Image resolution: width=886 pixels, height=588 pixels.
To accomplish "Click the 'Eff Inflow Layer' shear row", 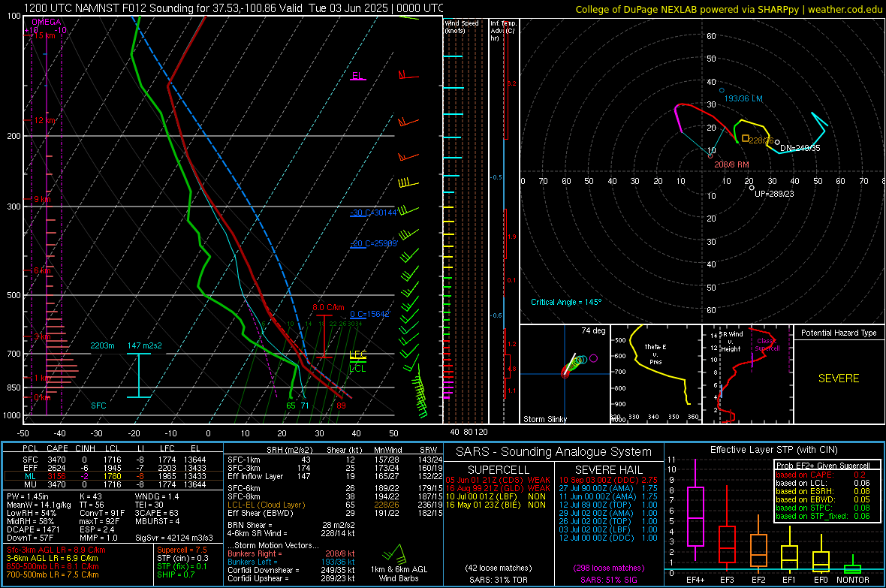I will tap(335, 476).
